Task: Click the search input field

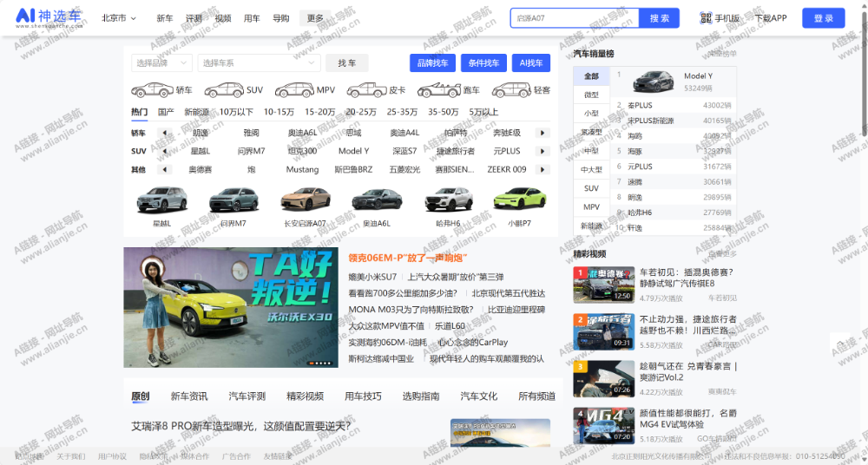Action: coord(575,17)
